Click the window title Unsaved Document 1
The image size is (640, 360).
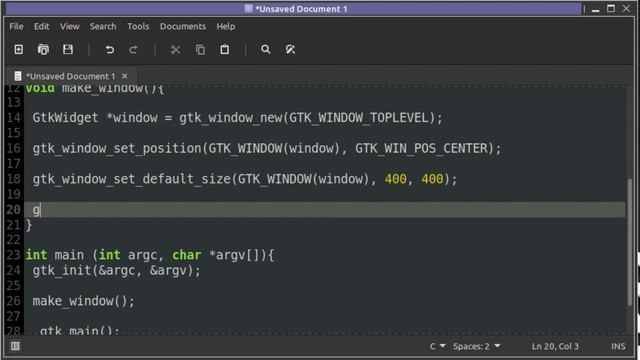point(301,9)
